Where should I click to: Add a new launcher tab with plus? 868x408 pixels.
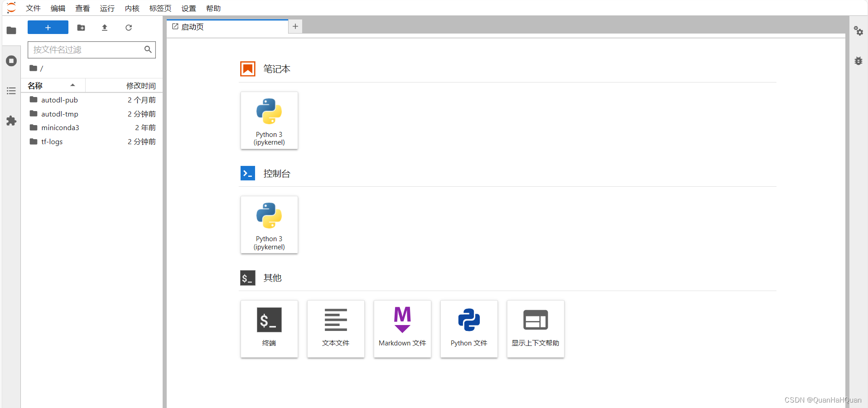(295, 26)
